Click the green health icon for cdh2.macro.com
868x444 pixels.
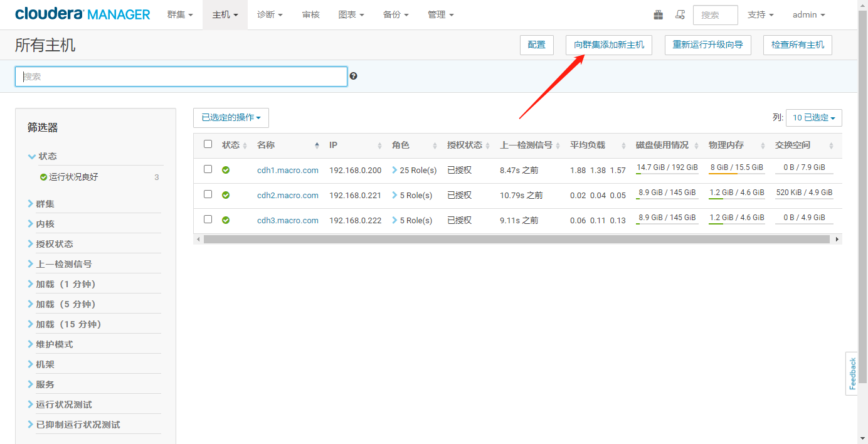[226, 195]
